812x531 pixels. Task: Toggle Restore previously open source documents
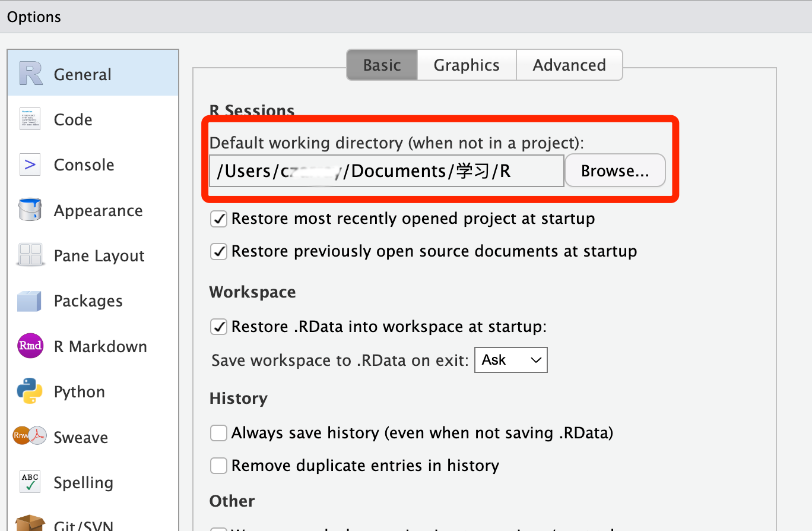[219, 251]
